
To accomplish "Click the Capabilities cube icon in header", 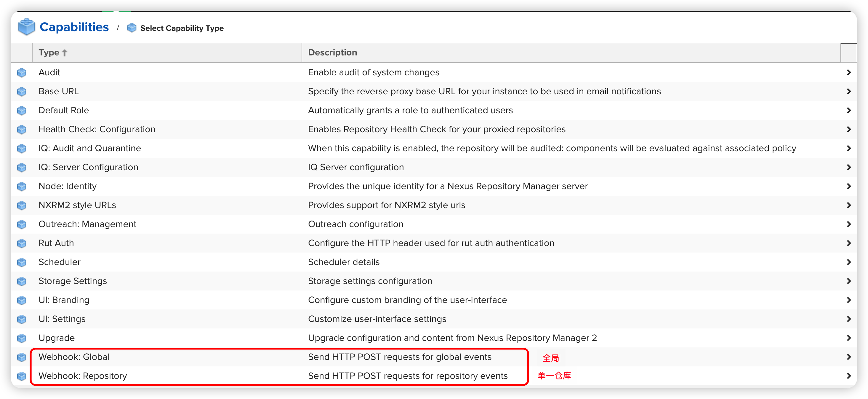I will pos(26,27).
